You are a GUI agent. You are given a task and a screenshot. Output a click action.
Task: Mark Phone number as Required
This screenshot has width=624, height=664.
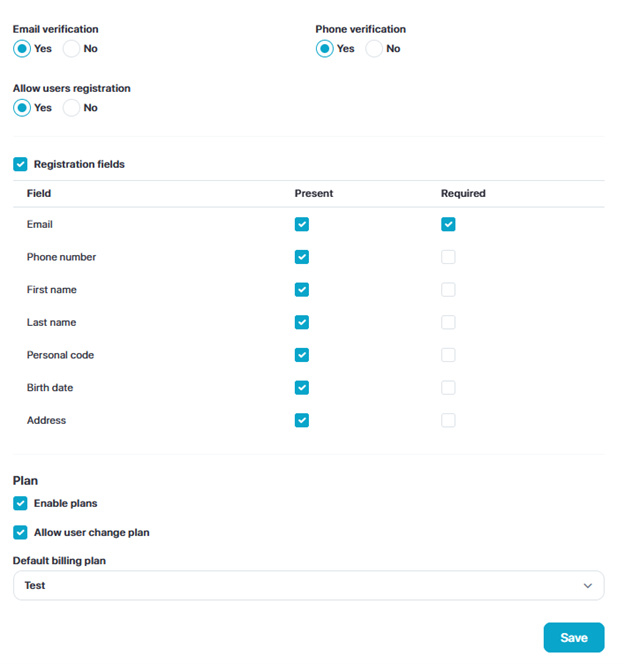click(448, 257)
